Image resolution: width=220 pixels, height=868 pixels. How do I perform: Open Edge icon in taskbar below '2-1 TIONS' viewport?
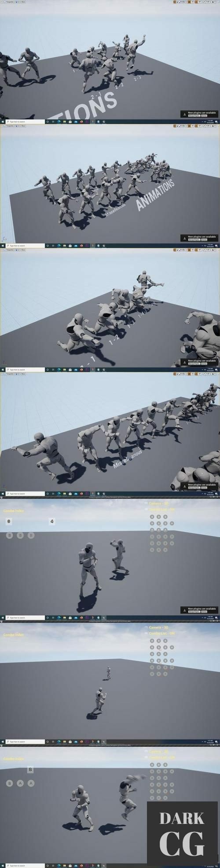coord(59,122)
